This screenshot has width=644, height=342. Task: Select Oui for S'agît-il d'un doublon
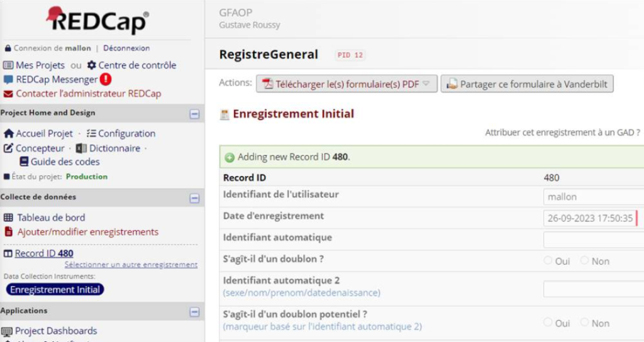pyautogui.click(x=548, y=260)
